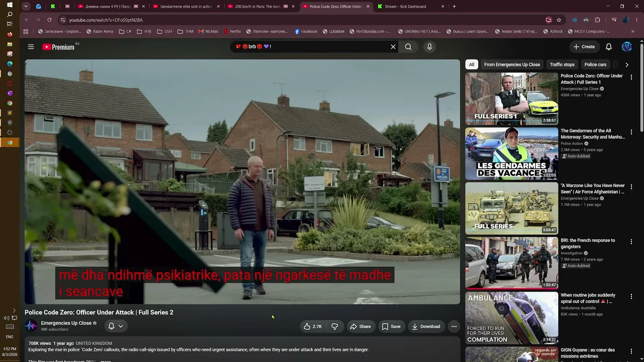This screenshot has width=644, height=362.
Task: Open a new browser tab
Action: [x=454, y=7]
